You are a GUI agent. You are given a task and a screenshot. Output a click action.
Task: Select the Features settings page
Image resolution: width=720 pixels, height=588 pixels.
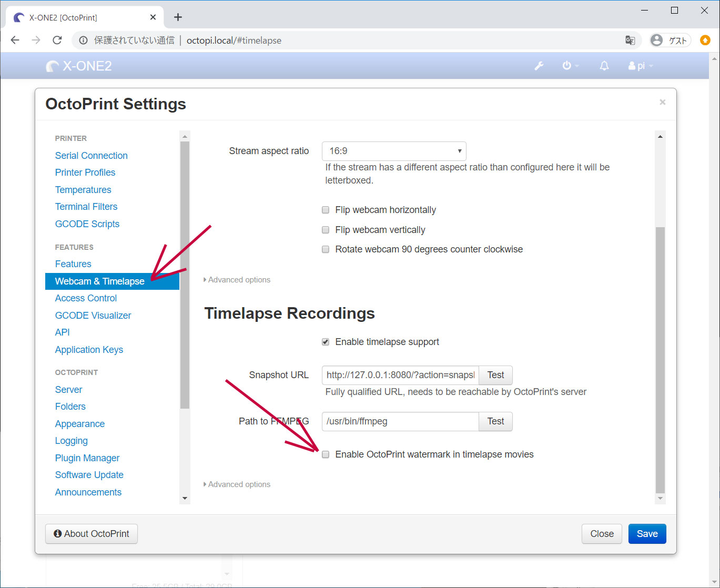(73, 264)
